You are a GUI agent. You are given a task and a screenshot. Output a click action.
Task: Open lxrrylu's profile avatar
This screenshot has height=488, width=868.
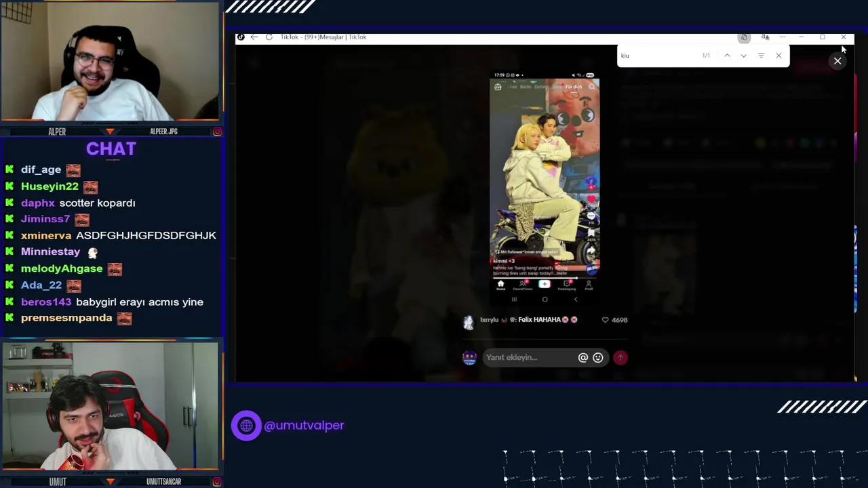469,322
